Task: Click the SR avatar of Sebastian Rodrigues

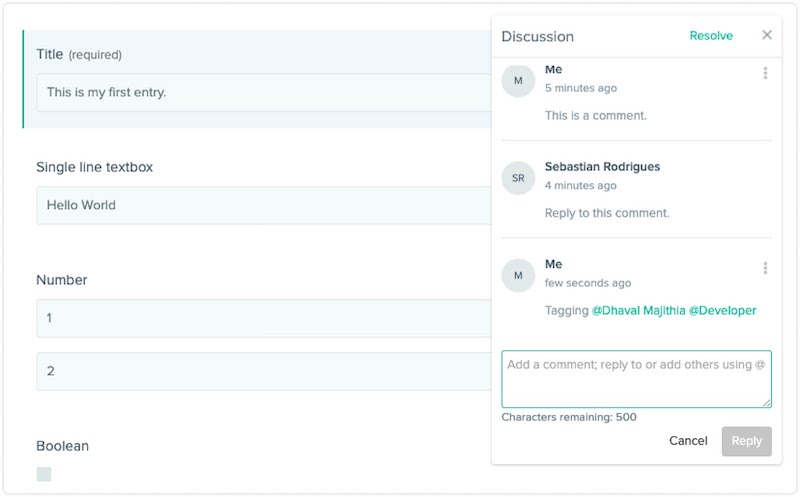Action: click(x=518, y=178)
